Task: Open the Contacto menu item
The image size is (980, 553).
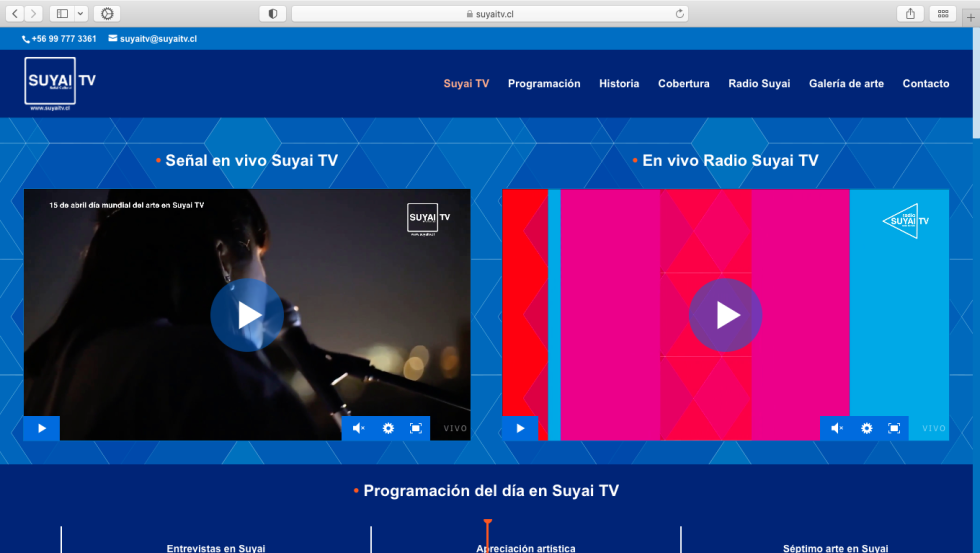Action: [x=925, y=84]
